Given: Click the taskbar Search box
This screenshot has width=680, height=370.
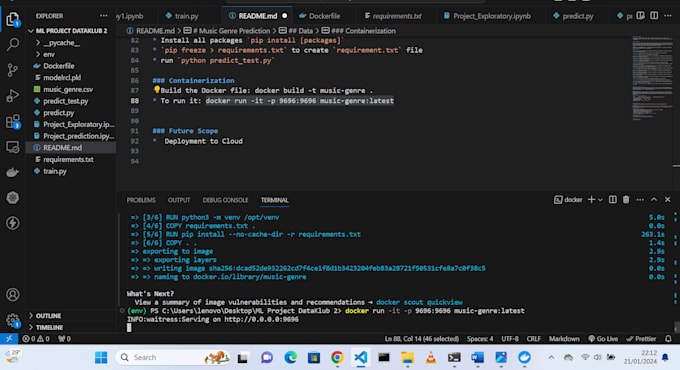Looking at the screenshot, I should pyautogui.click(x=173, y=357).
